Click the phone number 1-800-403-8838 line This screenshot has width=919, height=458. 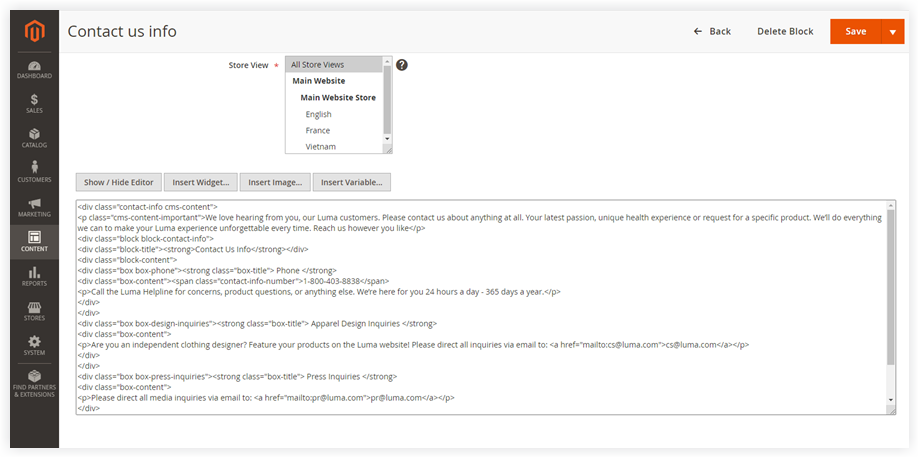(x=233, y=281)
